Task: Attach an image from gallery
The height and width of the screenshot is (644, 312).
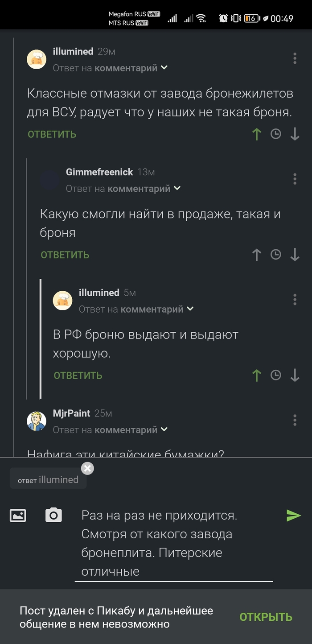Action: [x=18, y=516]
